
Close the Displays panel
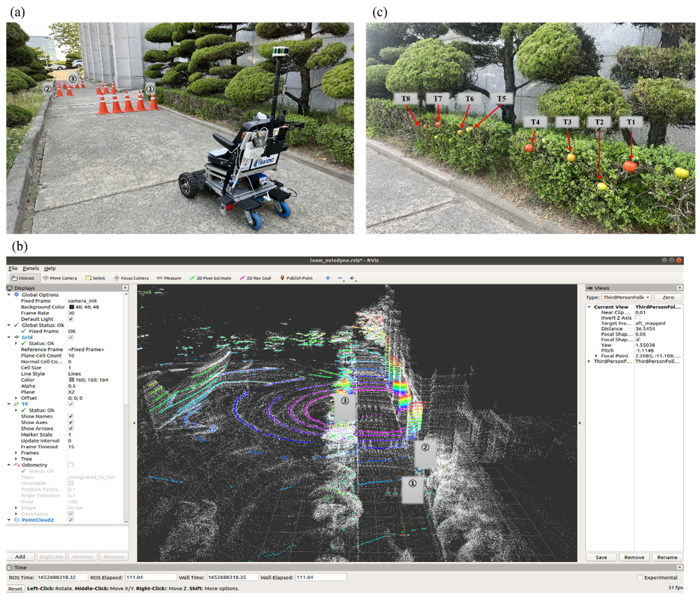(x=125, y=288)
